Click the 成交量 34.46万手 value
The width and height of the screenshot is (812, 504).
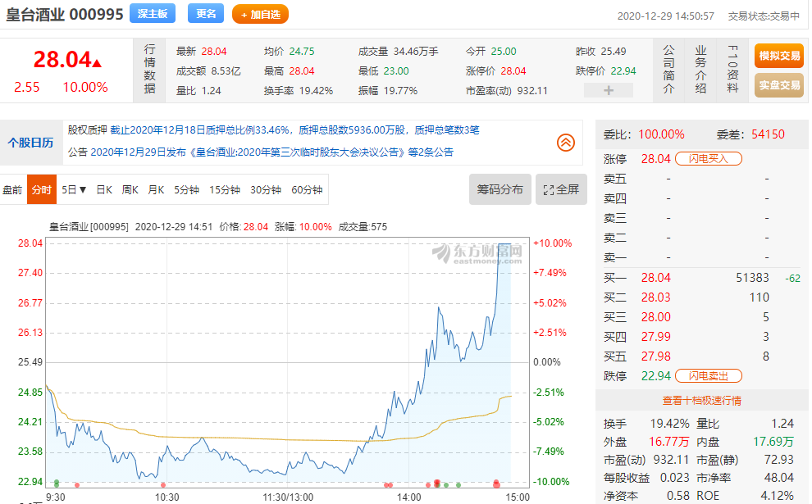[x=416, y=52]
